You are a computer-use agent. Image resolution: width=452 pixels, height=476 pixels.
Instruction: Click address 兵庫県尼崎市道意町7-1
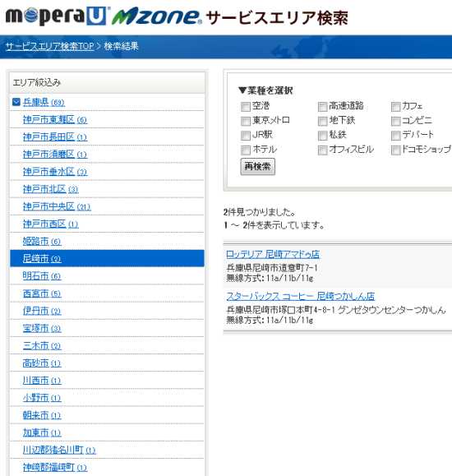pos(272,268)
